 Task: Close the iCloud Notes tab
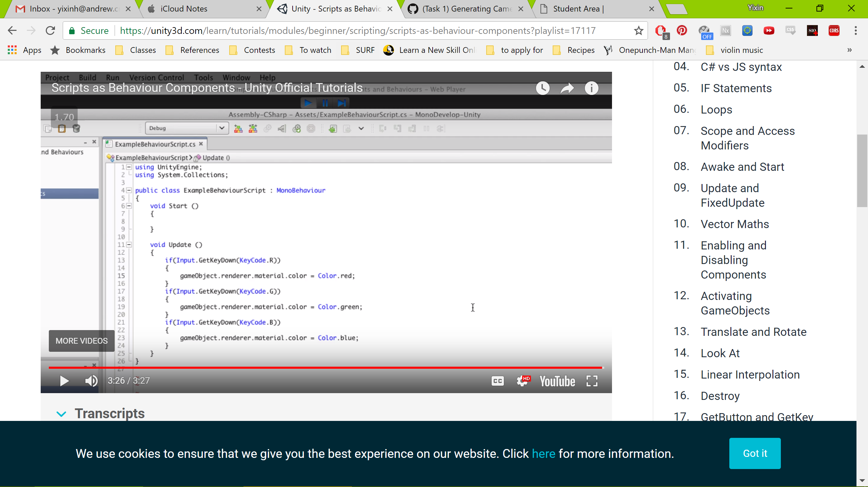pos(259,9)
